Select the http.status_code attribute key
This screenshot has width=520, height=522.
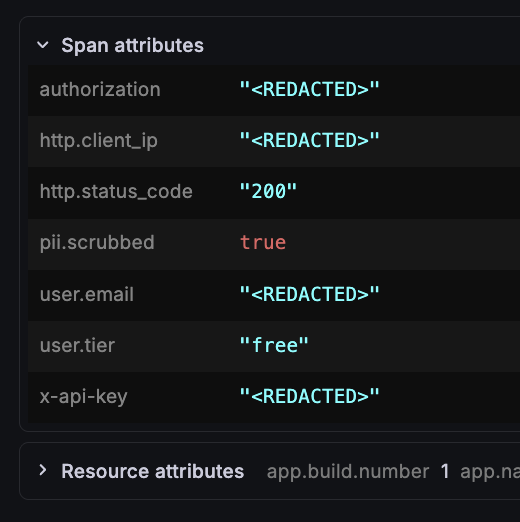[x=116, y=192]
